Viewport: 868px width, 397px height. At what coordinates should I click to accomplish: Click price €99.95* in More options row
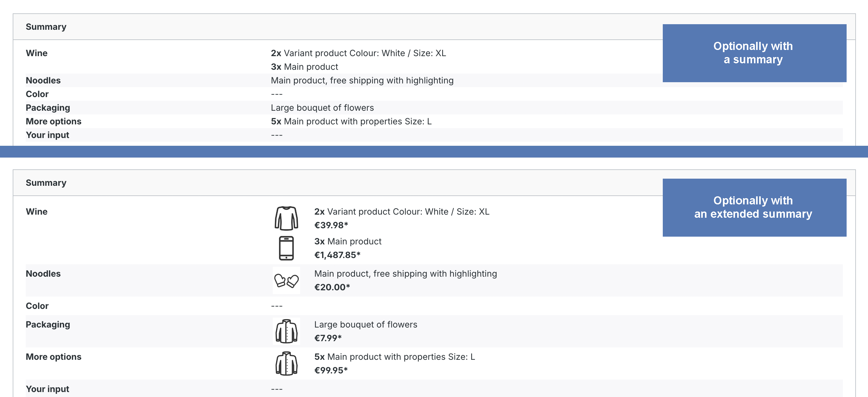(x=331, y=370)
